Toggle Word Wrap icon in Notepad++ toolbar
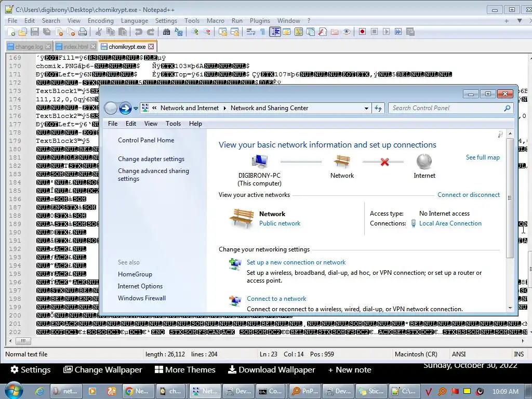This screenshot has height=399, width=532. (251, 32)
